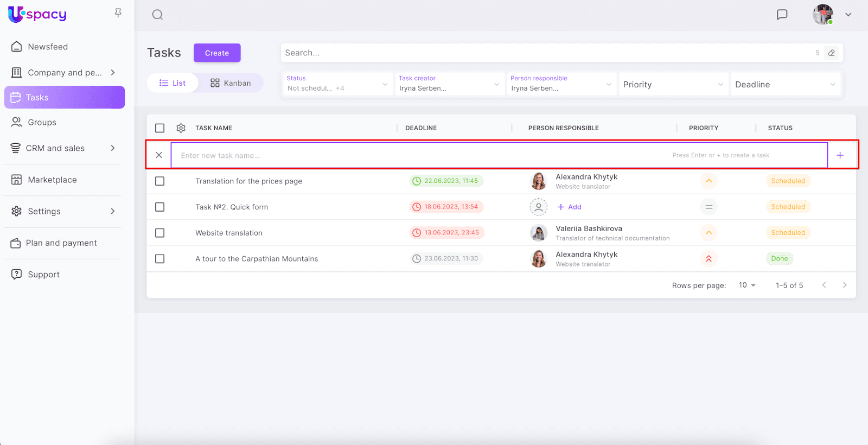Open Newsfeed in the sidebar
The image size is (868, 445).
tap(48, 47)
